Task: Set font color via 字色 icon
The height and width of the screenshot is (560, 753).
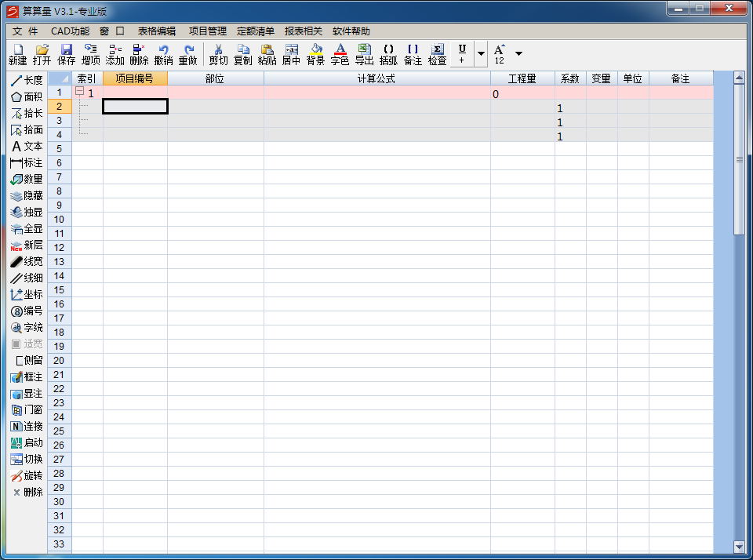Action: click(x=340, y=54)
